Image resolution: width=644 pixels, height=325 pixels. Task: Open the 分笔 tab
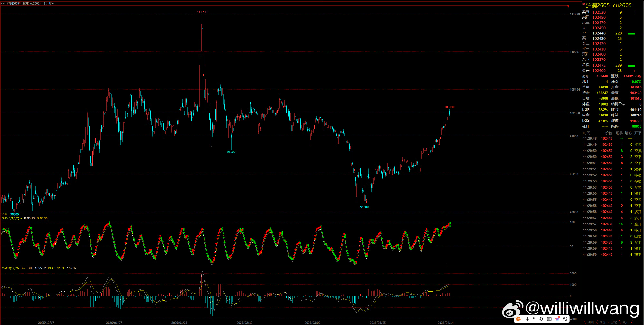tap(614, 322)
